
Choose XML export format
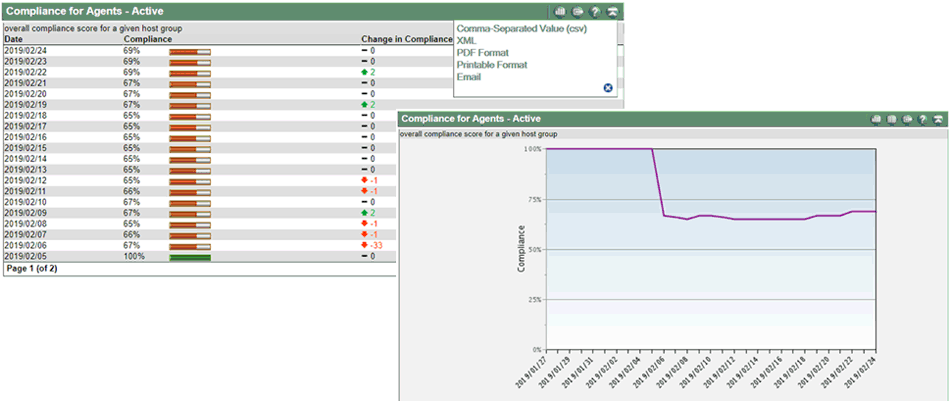pyautogui.click(x=467, y=41)
